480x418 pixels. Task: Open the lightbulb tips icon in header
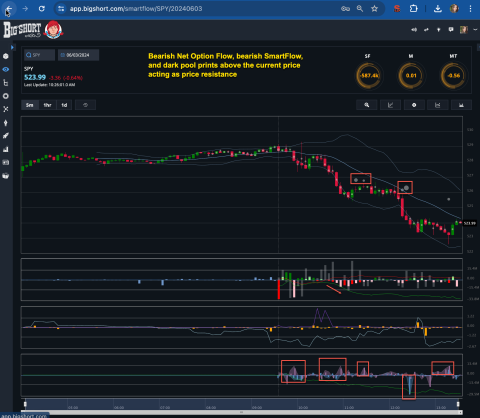[439, 30]
